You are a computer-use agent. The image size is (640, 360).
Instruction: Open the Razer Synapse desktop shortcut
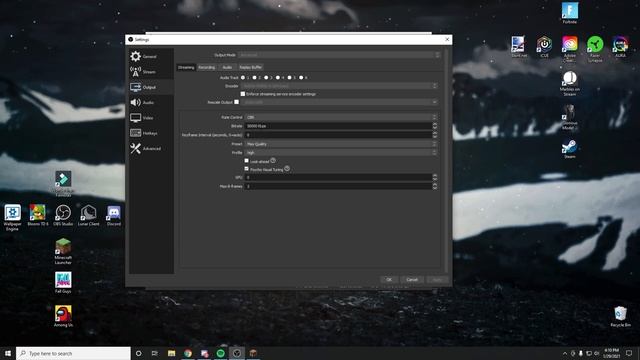click(595, 49)
